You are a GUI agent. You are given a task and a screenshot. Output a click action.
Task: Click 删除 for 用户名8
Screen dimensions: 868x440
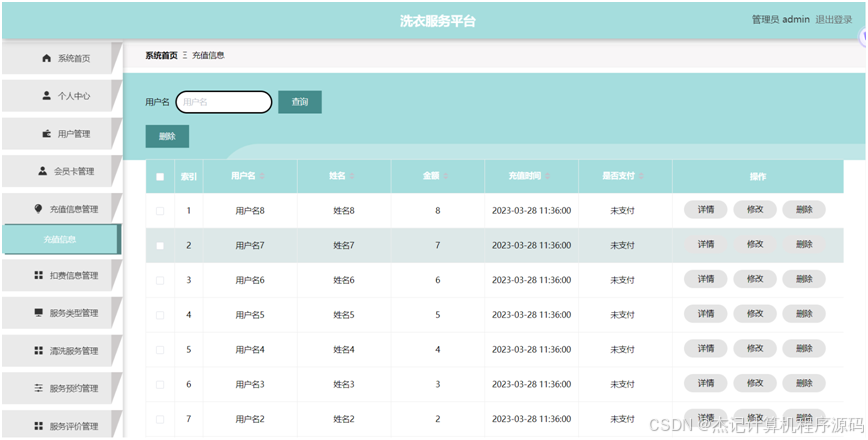tap(804, 210)
